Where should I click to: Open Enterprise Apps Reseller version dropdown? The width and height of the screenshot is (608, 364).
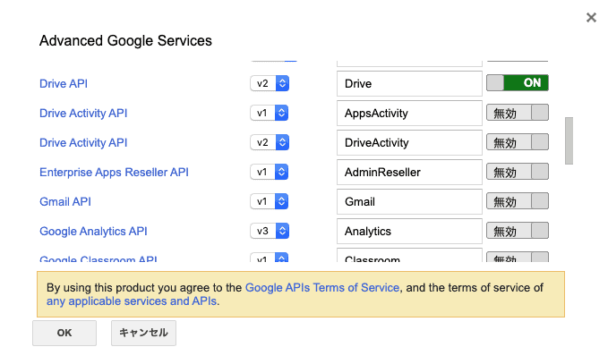pyautogui.click(x=270, y=172)
